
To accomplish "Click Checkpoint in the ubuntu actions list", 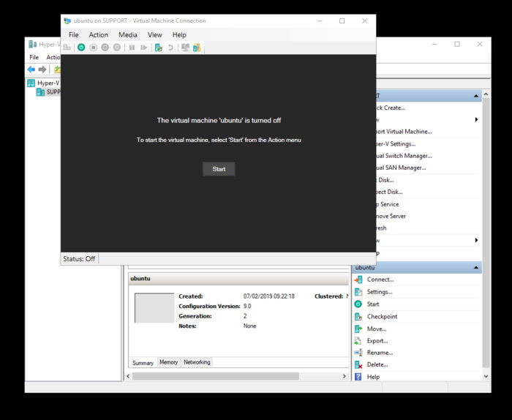I will tap(382, 317).
